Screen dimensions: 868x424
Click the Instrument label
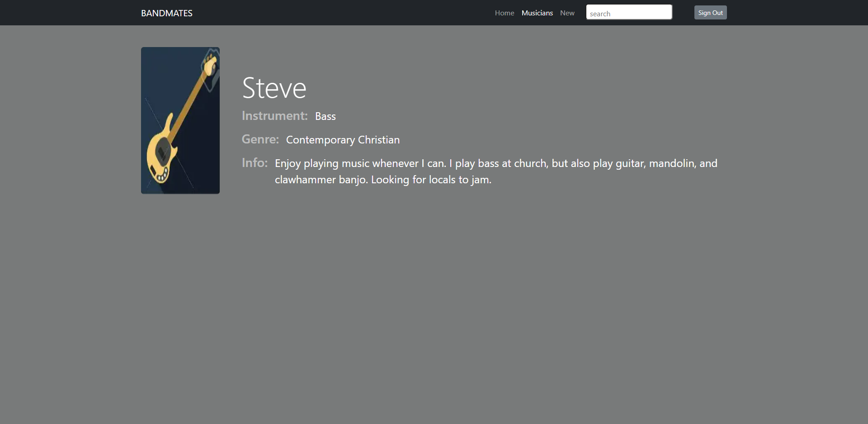[274, 116]
